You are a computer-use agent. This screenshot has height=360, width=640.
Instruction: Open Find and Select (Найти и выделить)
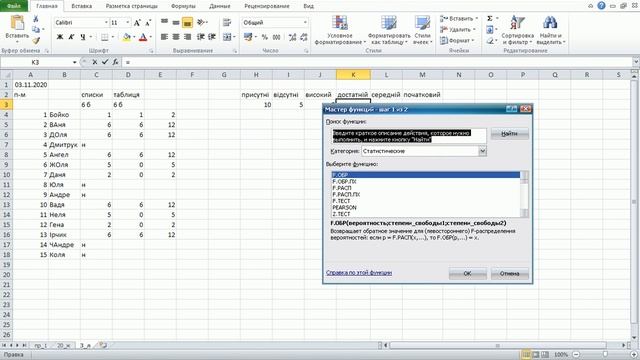[x=550, y=30]
